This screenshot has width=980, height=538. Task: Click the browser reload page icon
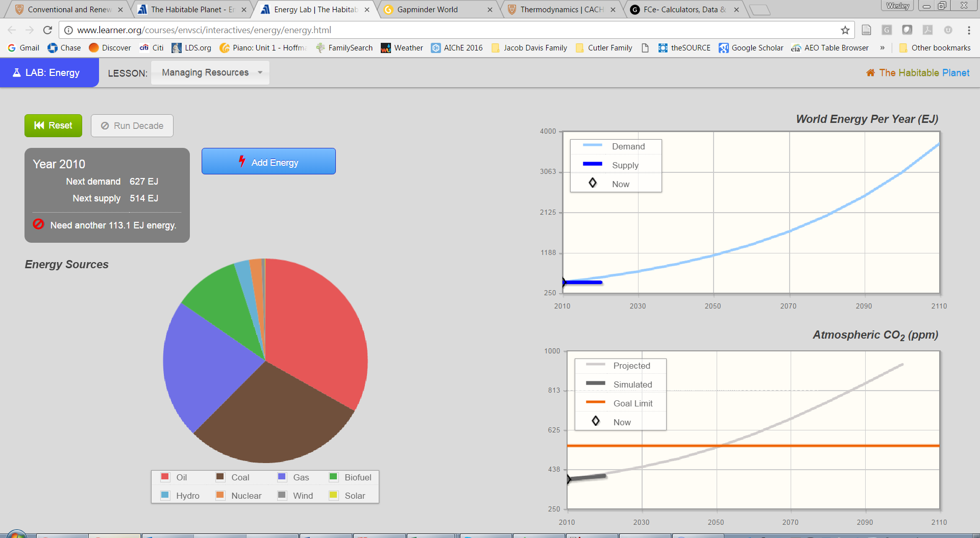click(47, 30)
